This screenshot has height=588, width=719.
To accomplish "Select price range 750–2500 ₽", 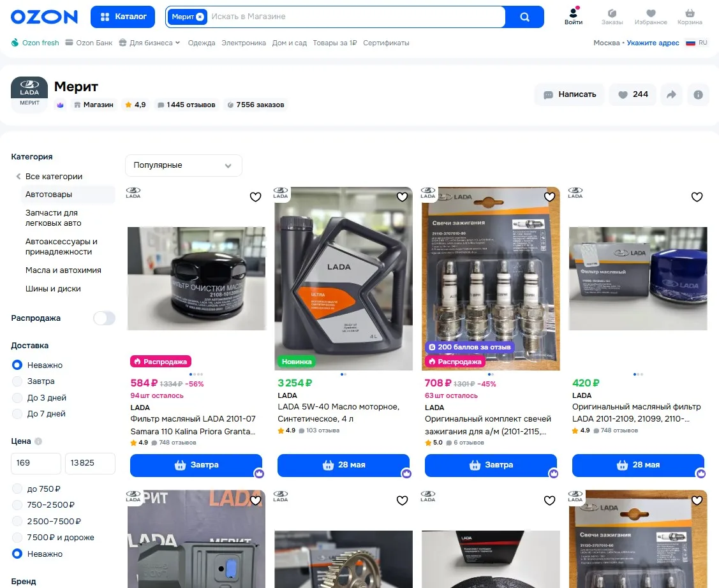I will pyautogui.click(x=17, y=505).
